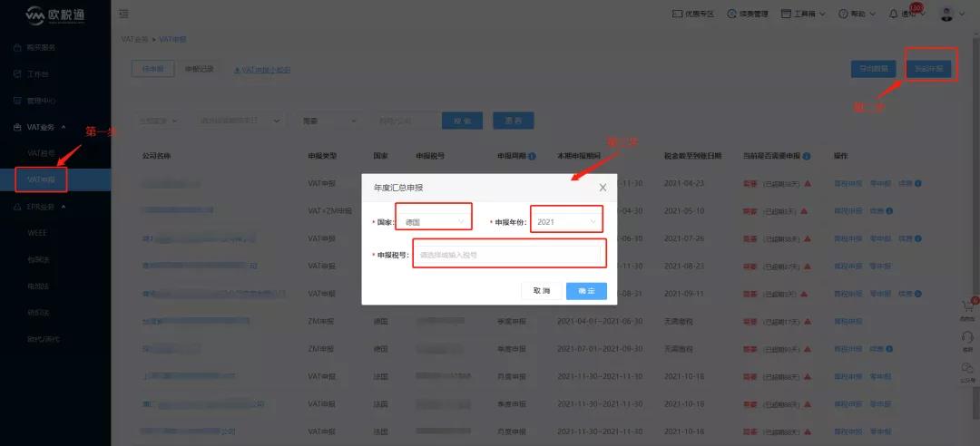Open the 申报年份 year dropdown showing 2021
The height and width of the screenshot is (446, 980).
(x=566, y=222)
